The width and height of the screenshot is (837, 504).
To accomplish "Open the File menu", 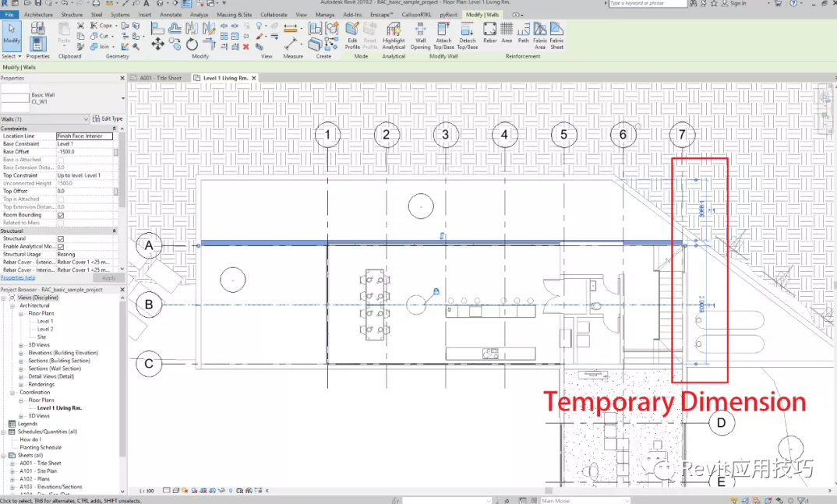I will coord(9,15).
